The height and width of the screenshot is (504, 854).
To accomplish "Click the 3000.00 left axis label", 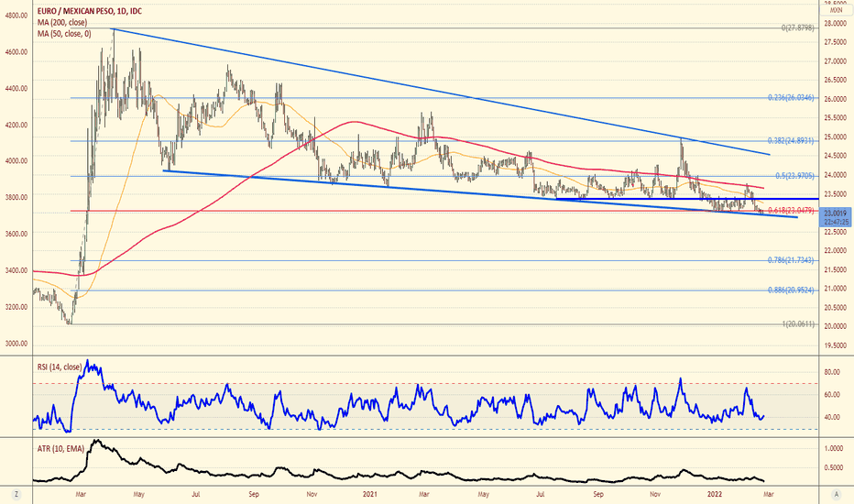I will pyautogui.click(x=16, y=344).
